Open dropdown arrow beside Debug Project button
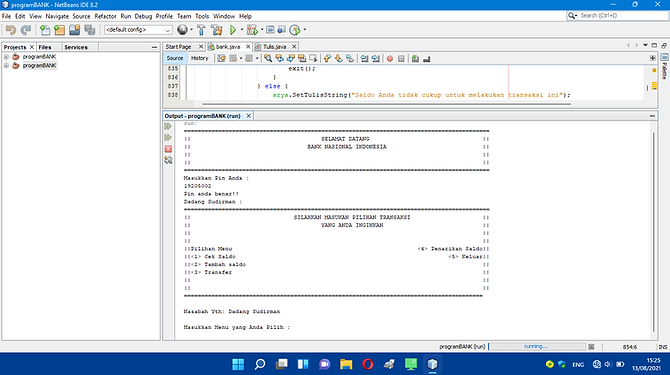This screenshot has height=375, width=670. coord(262,30)
